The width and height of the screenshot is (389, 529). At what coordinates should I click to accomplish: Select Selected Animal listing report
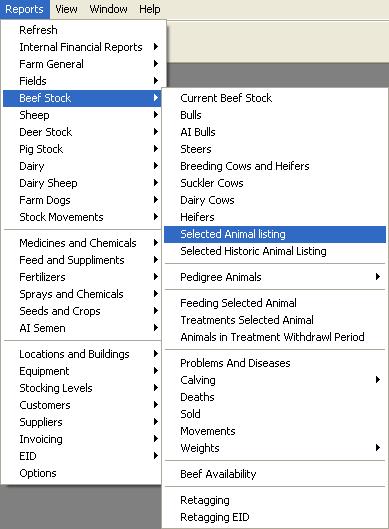[275, 234]
